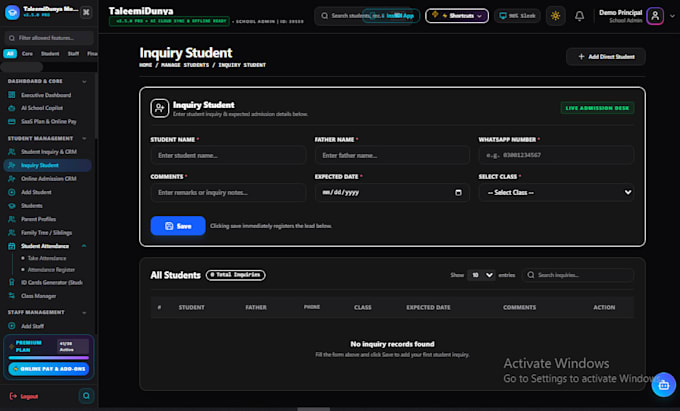
Task: Click the Search inquiries field
Action: pyautogui.click(x=578, y=275)
